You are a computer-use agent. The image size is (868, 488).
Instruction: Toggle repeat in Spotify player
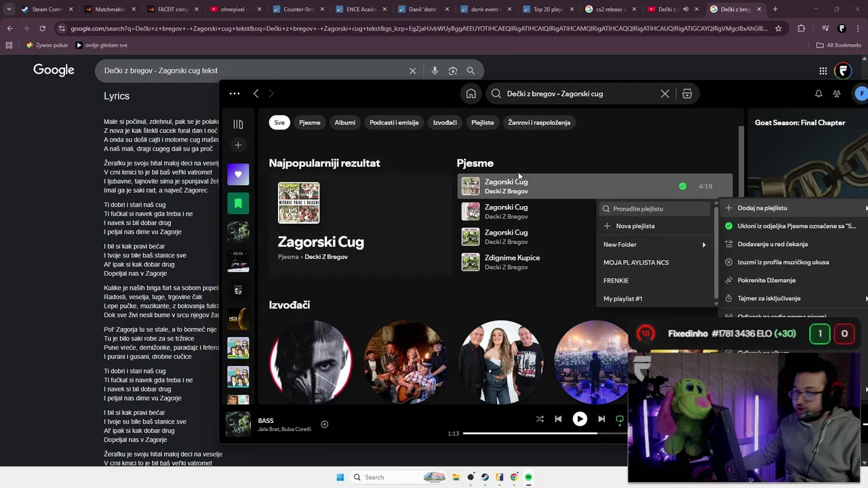(x=620, y=419)
